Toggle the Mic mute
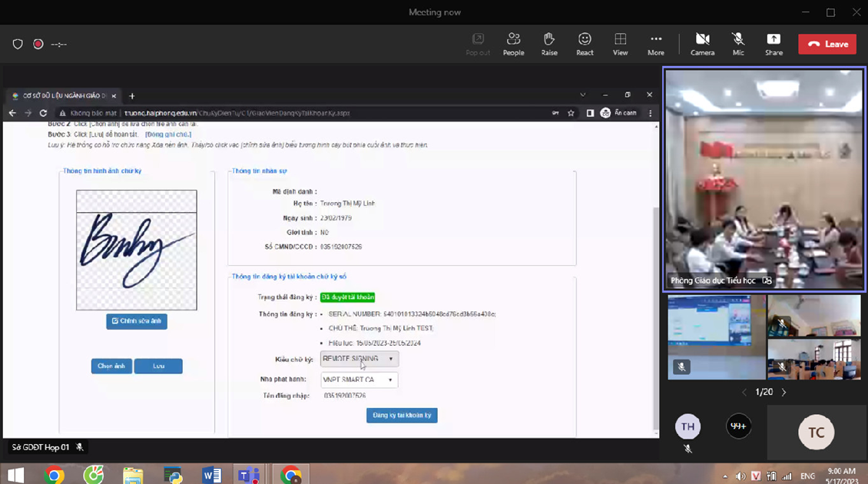Screen dimensions: 868x484 point(738,44)
